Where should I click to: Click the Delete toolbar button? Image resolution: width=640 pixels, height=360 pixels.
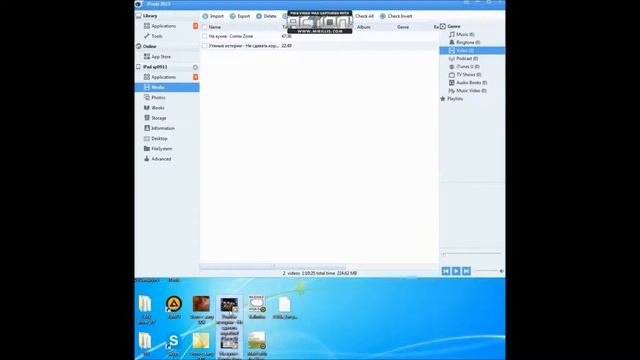[266, 16]
